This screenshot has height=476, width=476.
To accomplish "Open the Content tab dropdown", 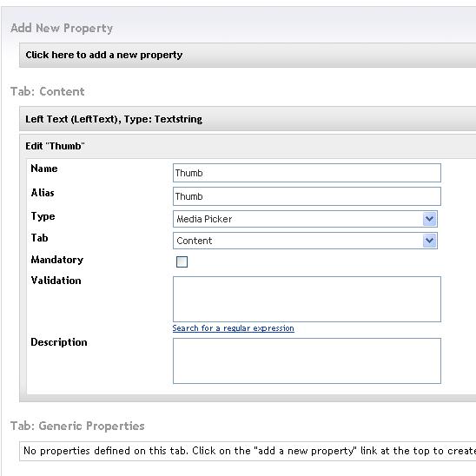I will [x=305, y=241].
